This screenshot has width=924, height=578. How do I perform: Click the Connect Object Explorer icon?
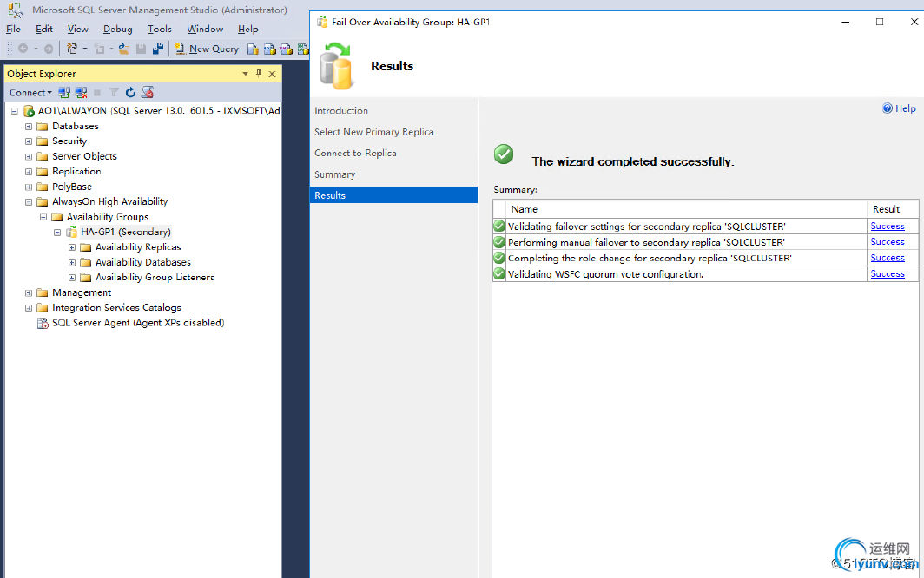[x=64, y=93]
